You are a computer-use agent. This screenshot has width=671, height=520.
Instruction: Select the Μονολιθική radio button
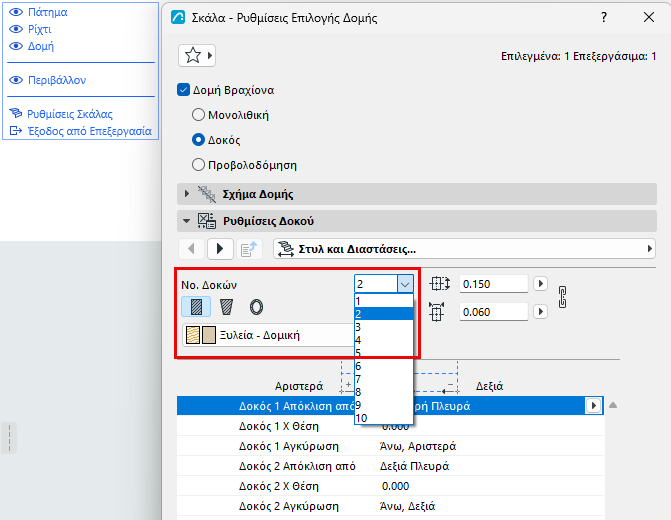(198, 115)
